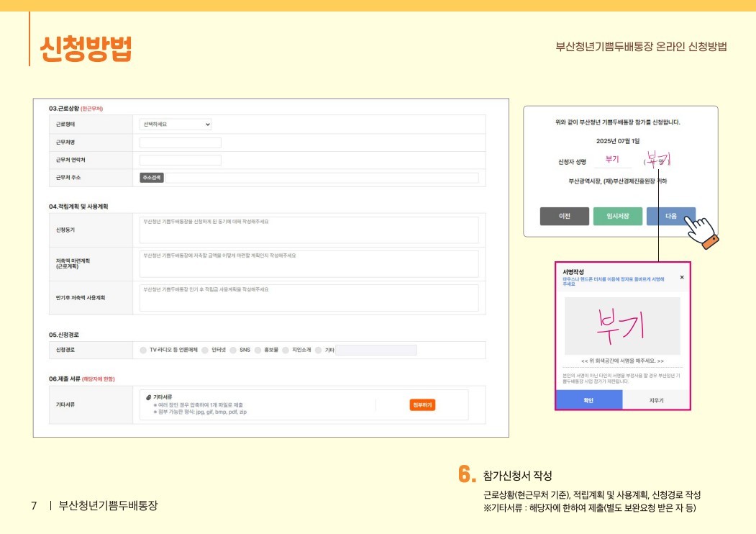Click the 기타 text box beside 신청경로
This screenshot has width=756, height=534.
(x=378, y=350)
